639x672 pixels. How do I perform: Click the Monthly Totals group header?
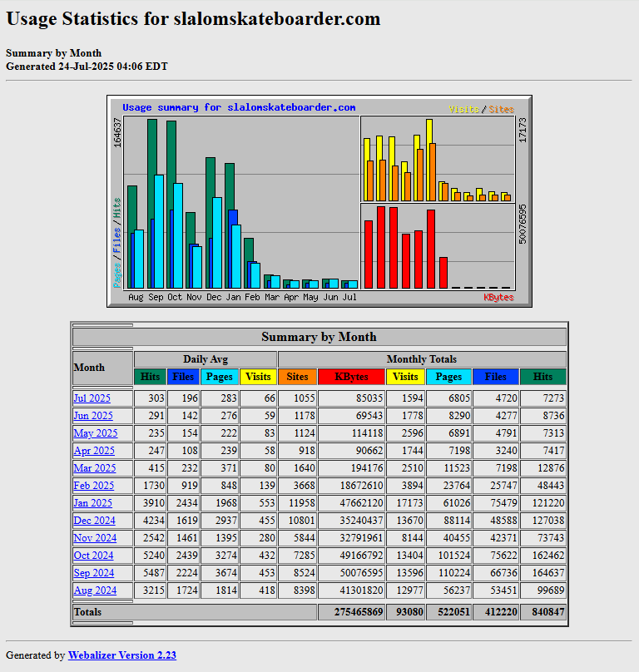point(422,359)
